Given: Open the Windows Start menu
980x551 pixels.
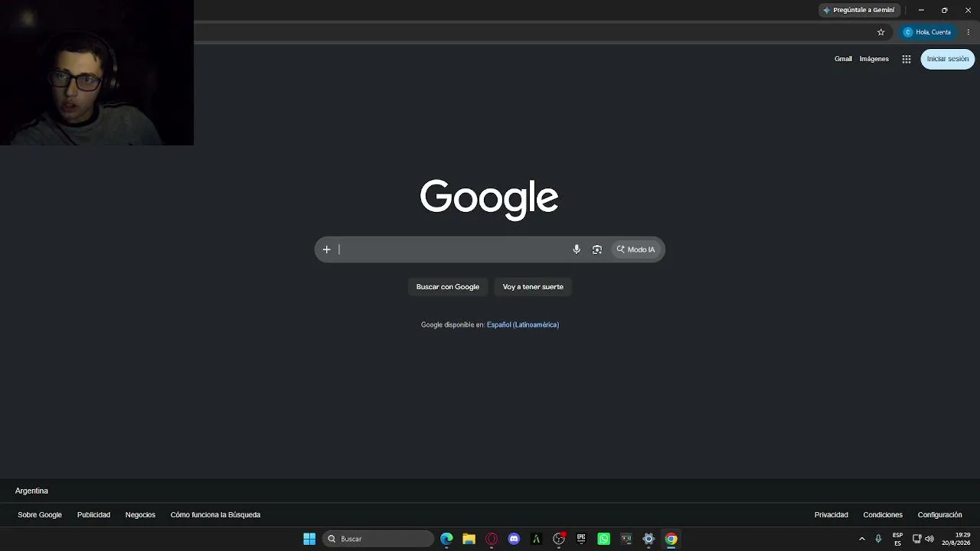Looking at the screenshot, I should click(309, 539).
